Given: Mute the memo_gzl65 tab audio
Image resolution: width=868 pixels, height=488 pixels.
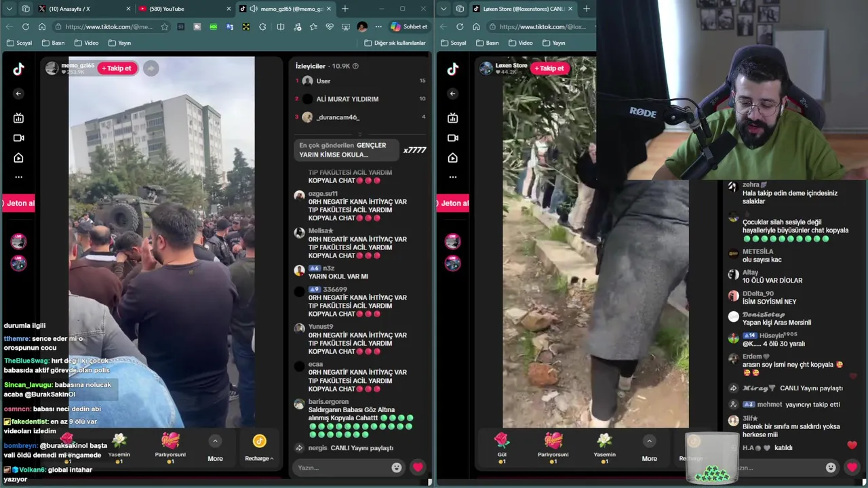Looking at the screenshot, I should pos(253,9).
